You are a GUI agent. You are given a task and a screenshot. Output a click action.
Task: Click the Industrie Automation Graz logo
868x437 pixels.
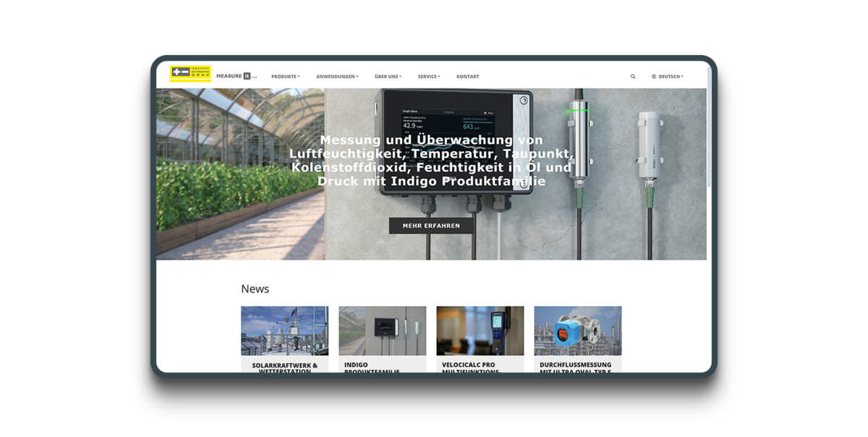tap(190, 73)
